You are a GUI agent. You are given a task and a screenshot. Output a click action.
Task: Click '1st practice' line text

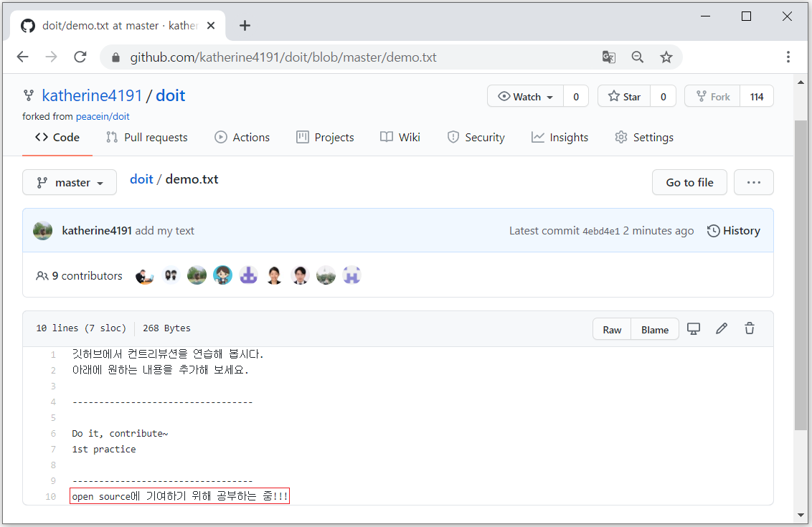[104, 450]
